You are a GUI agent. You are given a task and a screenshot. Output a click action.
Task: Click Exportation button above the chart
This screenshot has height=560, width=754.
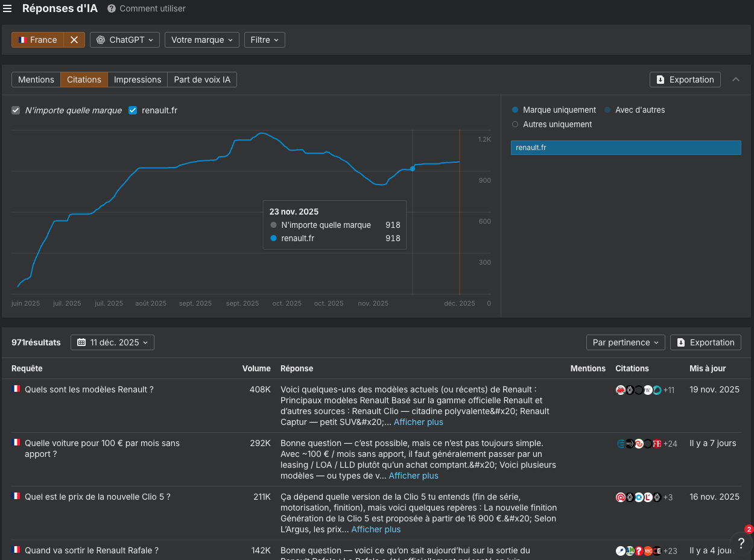click(685, 80)
